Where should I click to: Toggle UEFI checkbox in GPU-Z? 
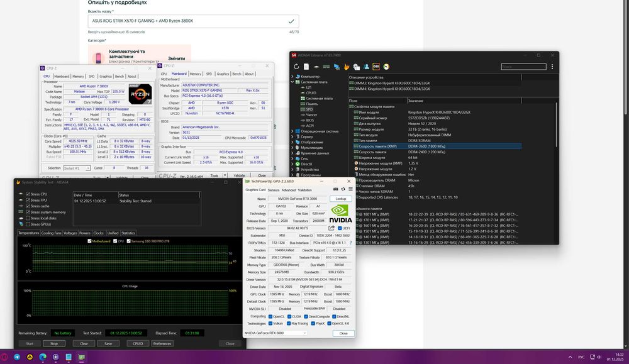click(340, 228)
